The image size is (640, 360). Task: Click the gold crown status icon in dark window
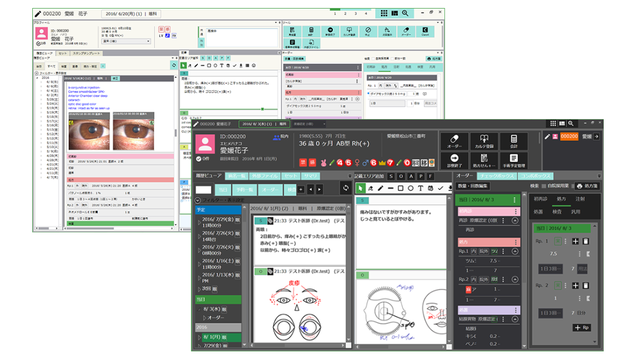pyautogui.click(x=382, y=163)
